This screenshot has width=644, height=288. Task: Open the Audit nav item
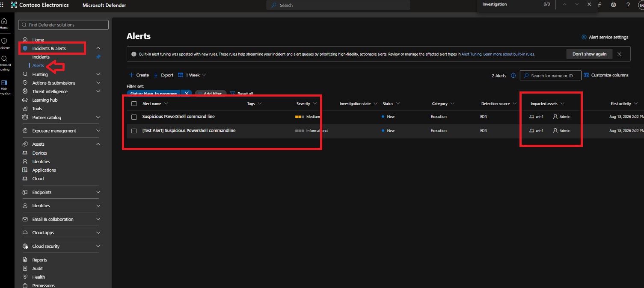click(38, 268)
